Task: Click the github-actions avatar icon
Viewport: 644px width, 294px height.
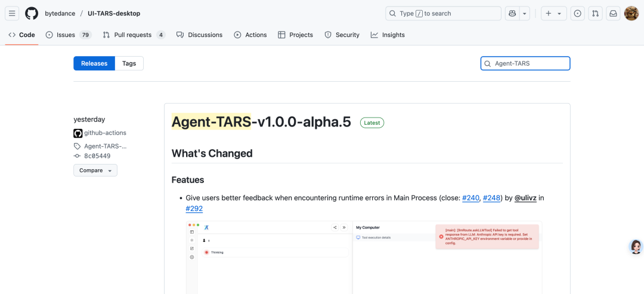Action: 78,134
